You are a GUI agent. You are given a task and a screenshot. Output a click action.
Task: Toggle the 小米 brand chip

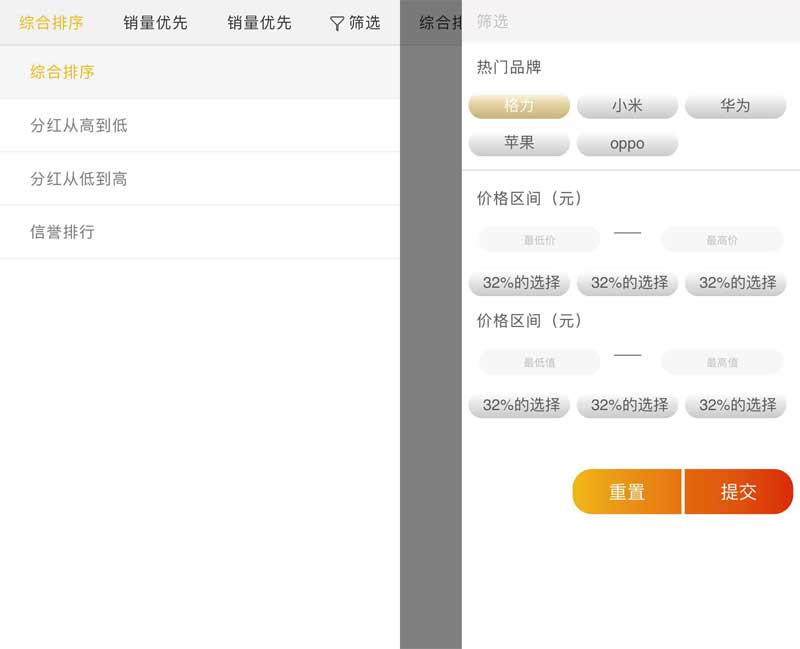pos(627,106)
